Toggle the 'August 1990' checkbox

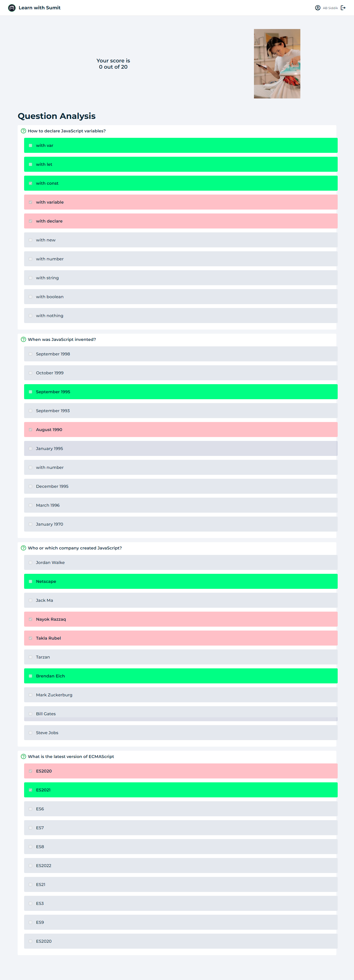pos(31,430)
